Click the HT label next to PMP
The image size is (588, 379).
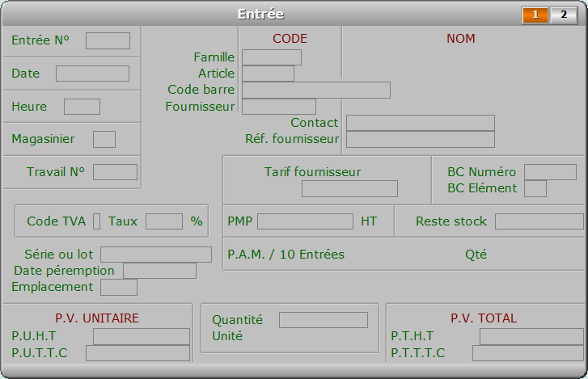pos(369,221)
